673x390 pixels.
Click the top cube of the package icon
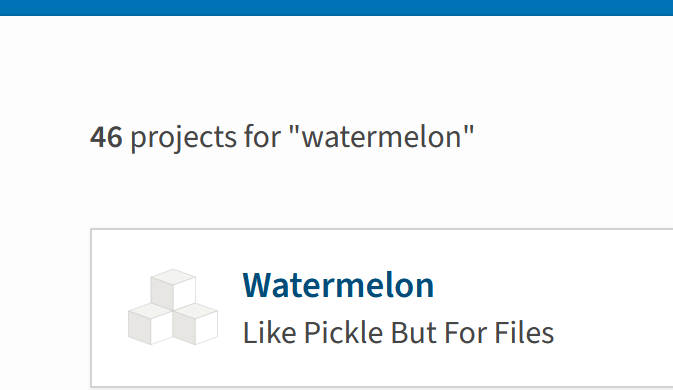173,288
